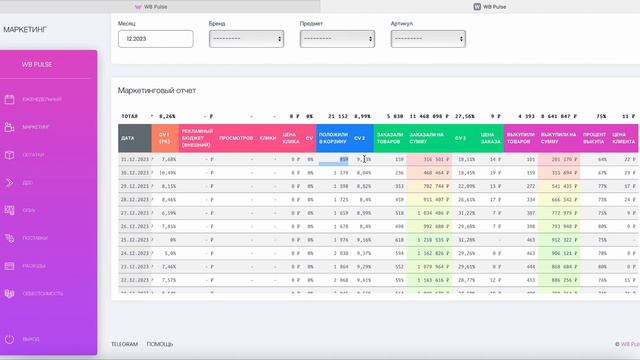Click the Цена клиента column header
This screenshot has width=640, height=360.
pos(623,138)
